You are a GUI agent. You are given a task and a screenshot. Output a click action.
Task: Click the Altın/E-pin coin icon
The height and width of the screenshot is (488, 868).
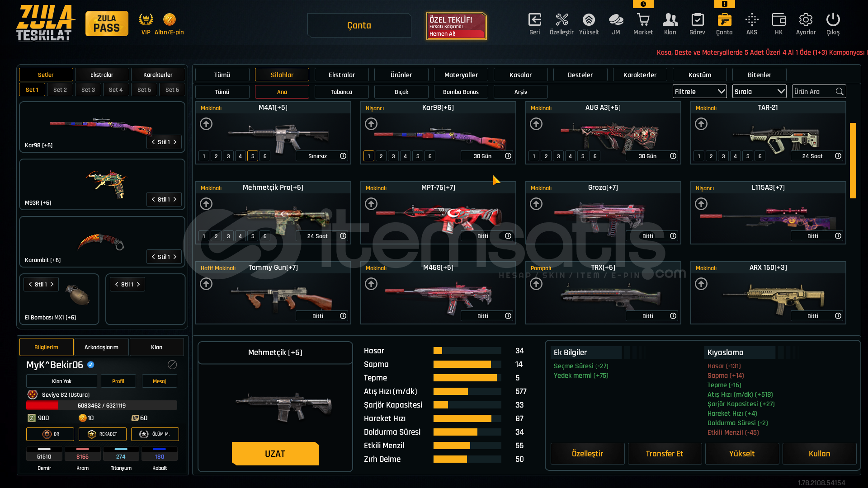169,19
